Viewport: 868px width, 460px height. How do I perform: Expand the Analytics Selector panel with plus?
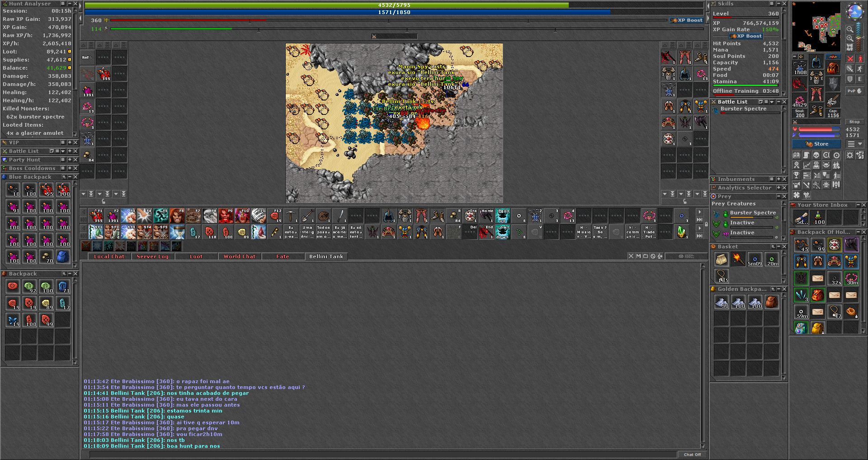pyautogui.click(x=778, y=188)
